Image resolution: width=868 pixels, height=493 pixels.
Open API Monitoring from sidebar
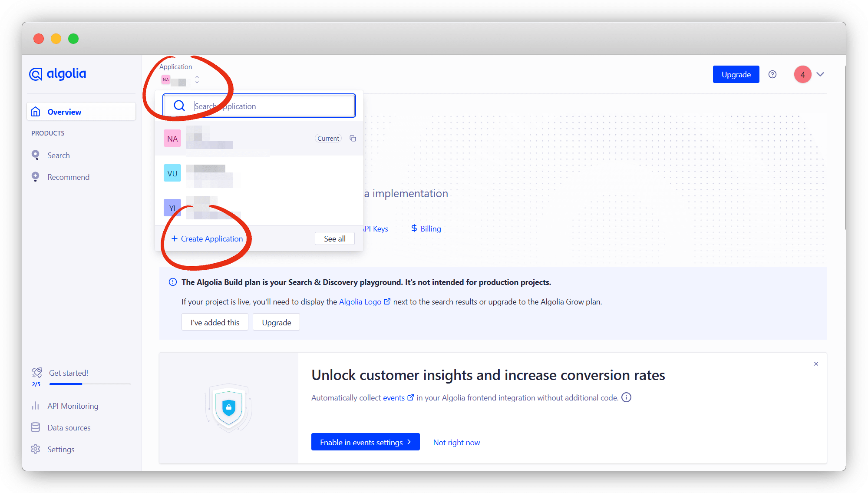coord(73,406)
